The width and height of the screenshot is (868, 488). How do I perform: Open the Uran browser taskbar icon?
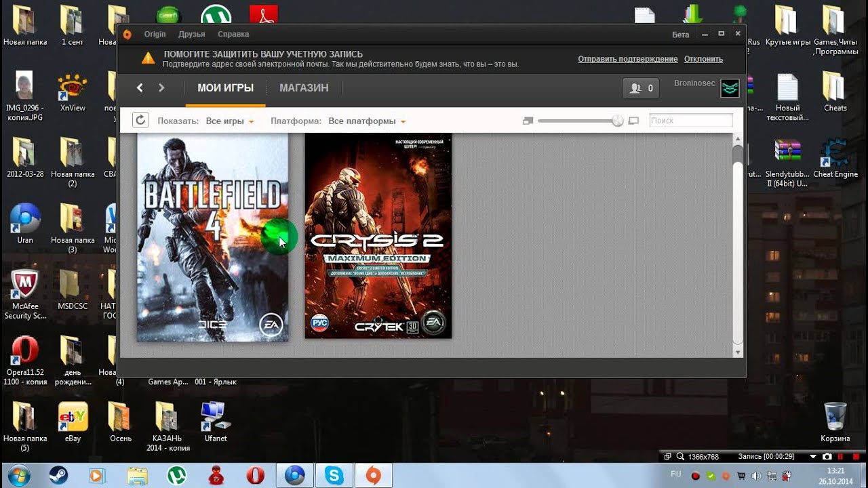[294, 475]
